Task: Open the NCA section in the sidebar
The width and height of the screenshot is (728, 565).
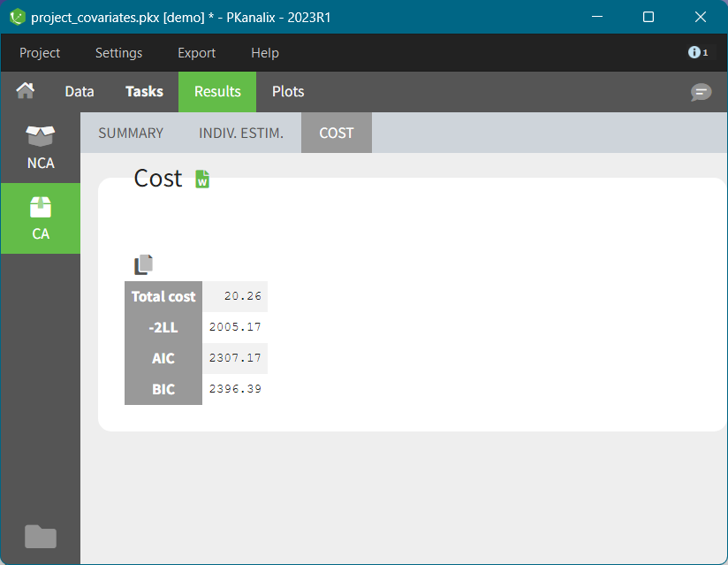Action: point(40,148)
